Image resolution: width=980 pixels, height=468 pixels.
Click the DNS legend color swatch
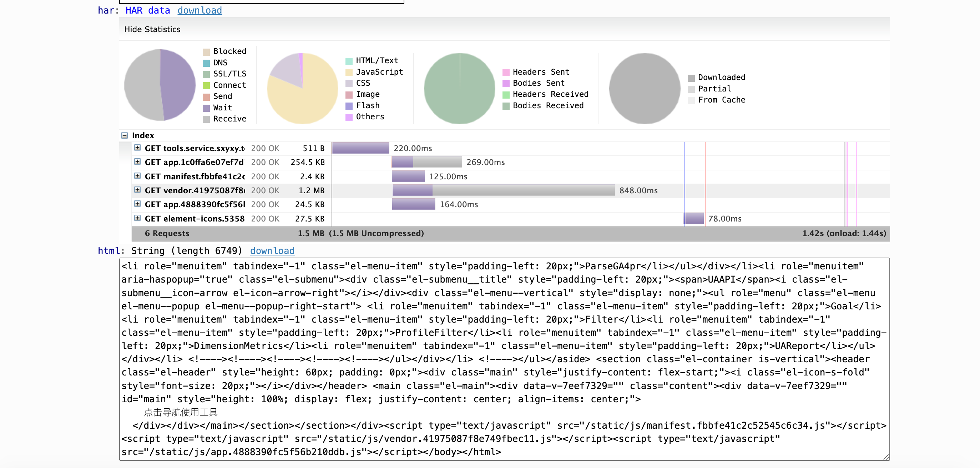[206, 63]
